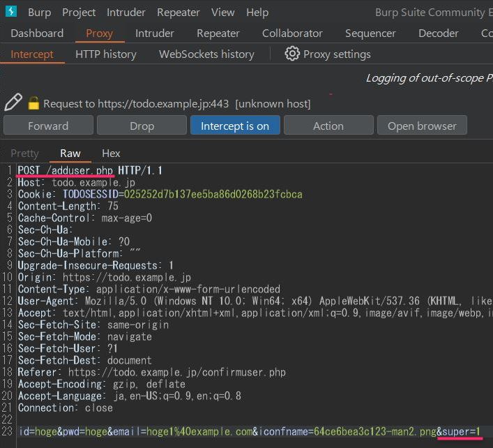Click the 'Request to https://todo.example.jp:443' label
This screenshot has width=493, height=448.
pos(136,104)
